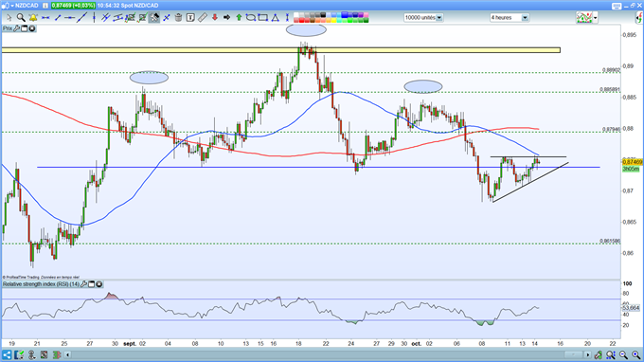The image size is (644, 362).
Task: Insert a black right arrow
Action: tap(226, 17)
